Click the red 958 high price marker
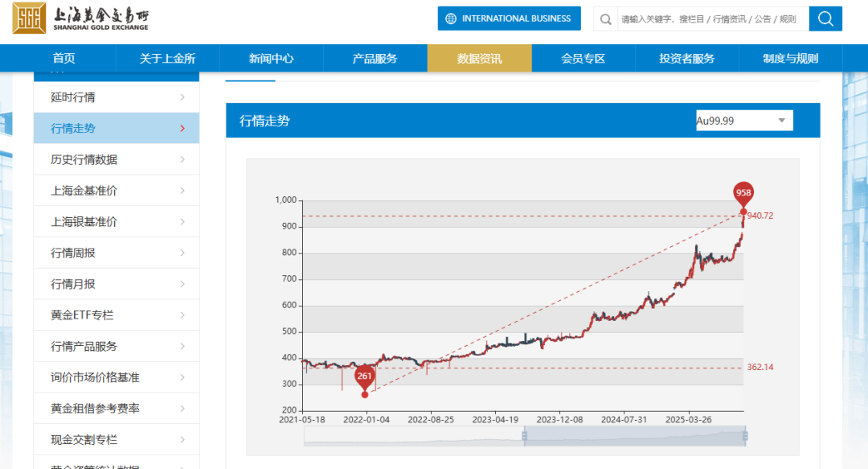Viewport: 868px width, 469px height. (743, 193)
